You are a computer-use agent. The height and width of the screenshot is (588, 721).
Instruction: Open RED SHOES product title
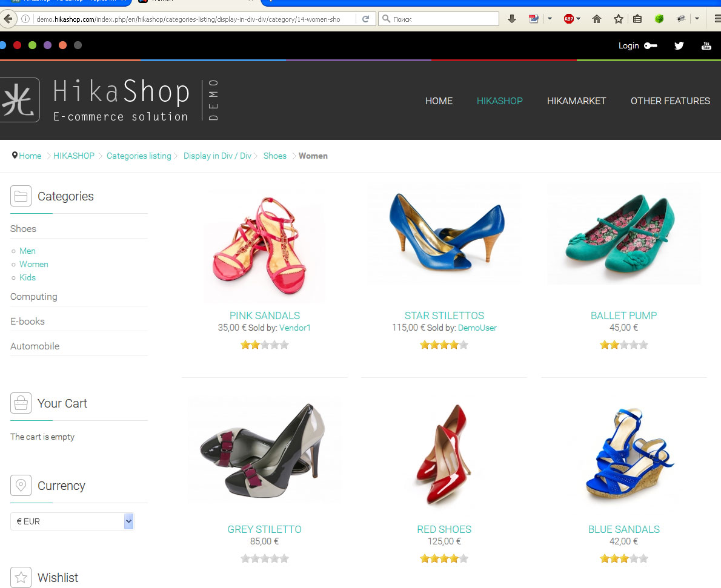point(444,529)
